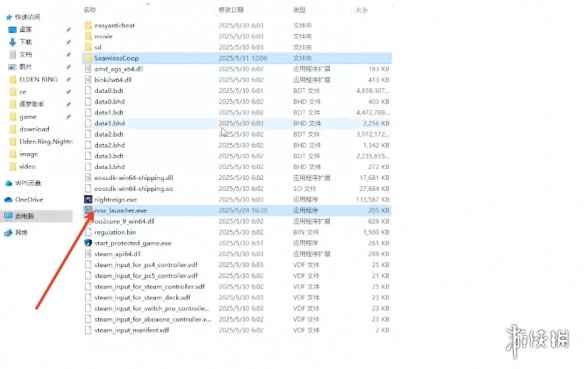The image size is (584, 369).
Task: Sort by the Date modified column header
Action: pyautogui.click(x=231, y=10)
